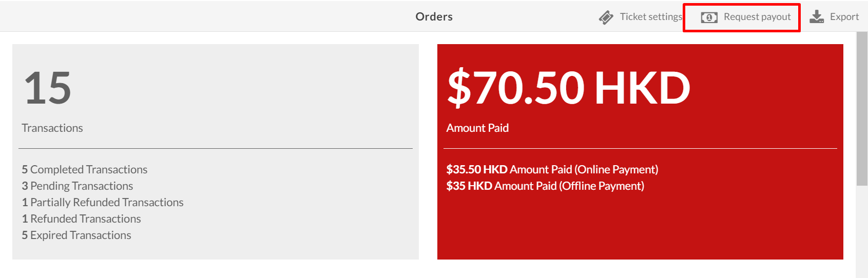Select 5 Expired Transactions entry
This screenshot has width=868, height=278.
click(76, 235)
